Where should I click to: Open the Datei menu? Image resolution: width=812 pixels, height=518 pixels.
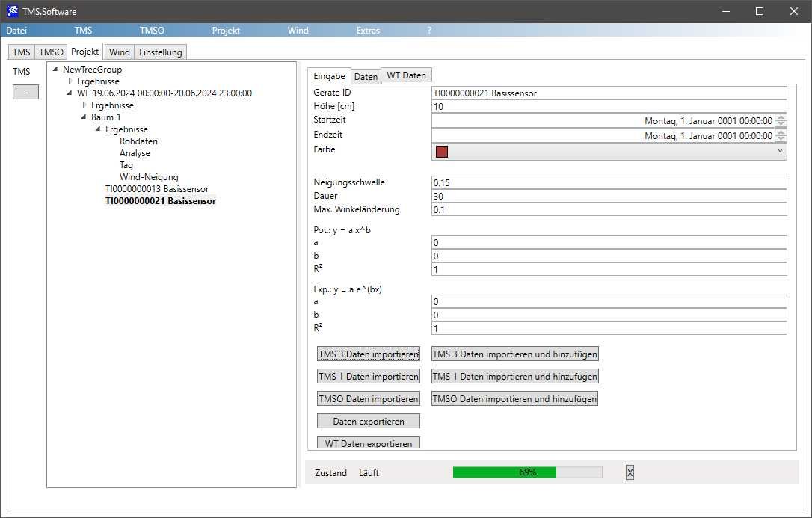(16, 31)
